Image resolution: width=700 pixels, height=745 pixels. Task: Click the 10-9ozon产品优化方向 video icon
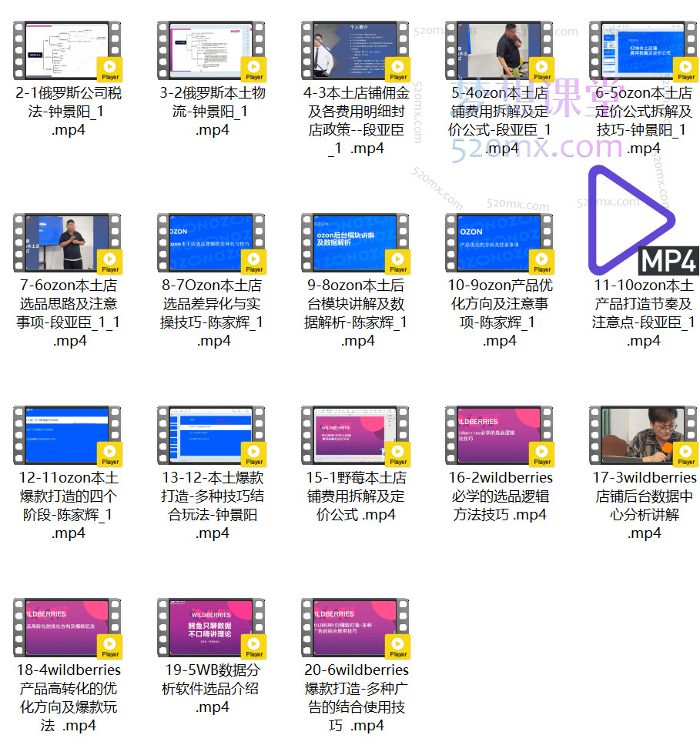tap(500, 242)
